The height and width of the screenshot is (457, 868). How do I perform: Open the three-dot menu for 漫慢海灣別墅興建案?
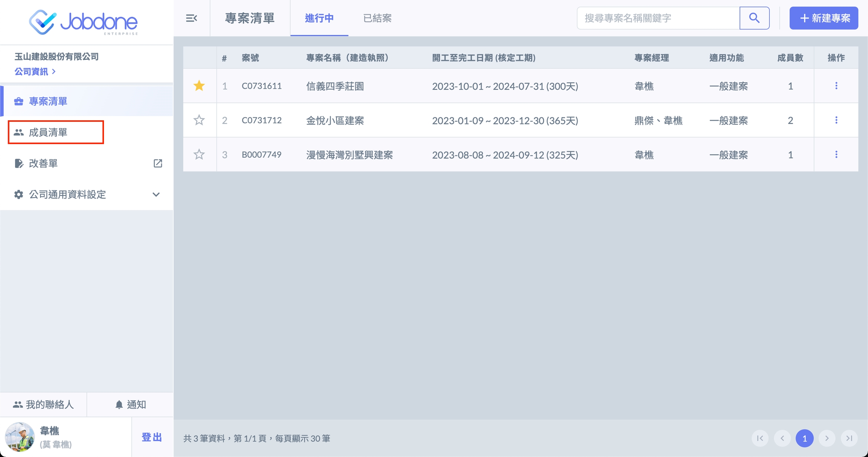tap(836, 155)
